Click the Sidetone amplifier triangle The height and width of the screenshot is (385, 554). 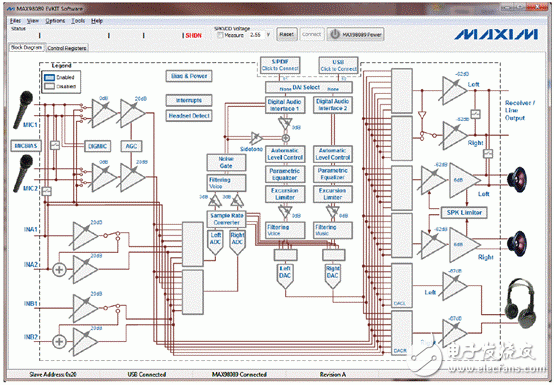point(256,138)
